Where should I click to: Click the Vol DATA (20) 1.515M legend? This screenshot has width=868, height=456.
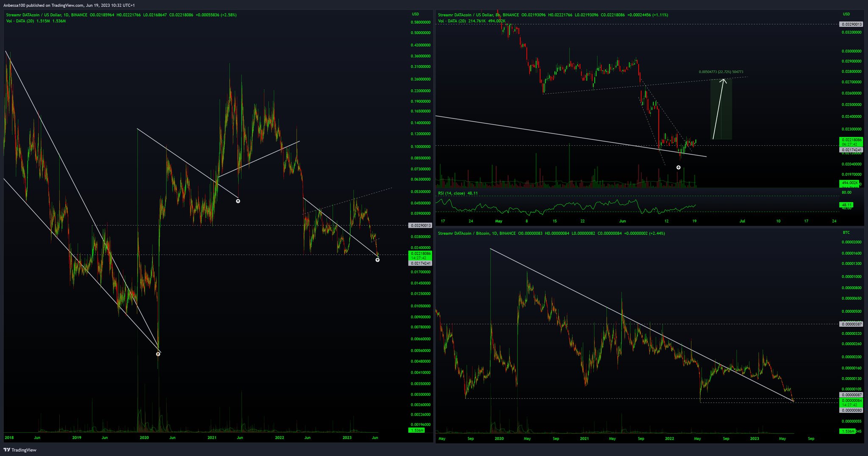click(36, 21)
